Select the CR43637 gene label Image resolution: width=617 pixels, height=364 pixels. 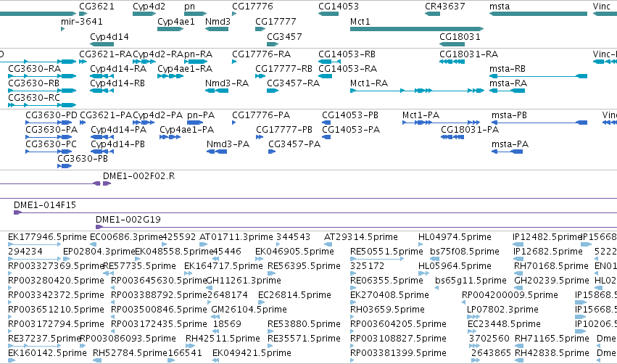pos(445,7)
